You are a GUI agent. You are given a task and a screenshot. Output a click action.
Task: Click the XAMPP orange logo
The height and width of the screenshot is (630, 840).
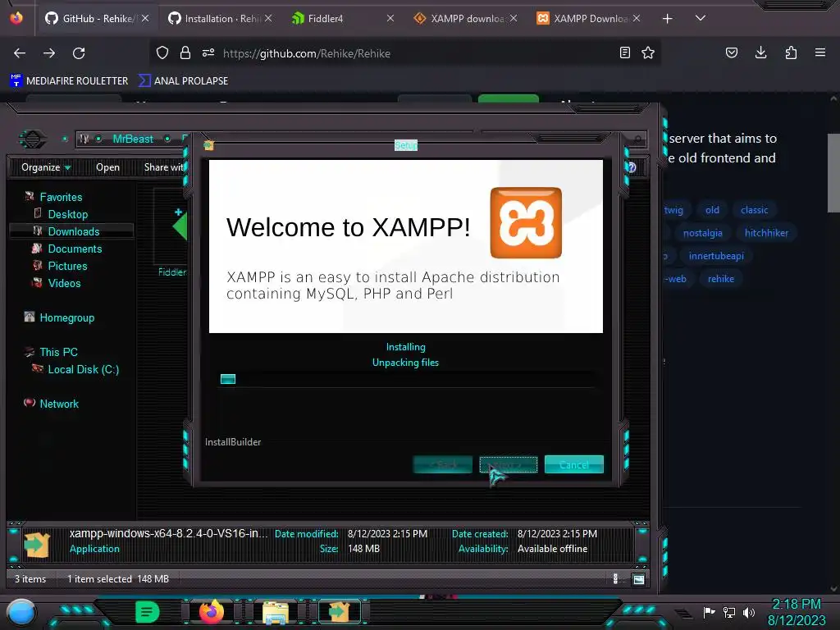[x=526, y=223]
